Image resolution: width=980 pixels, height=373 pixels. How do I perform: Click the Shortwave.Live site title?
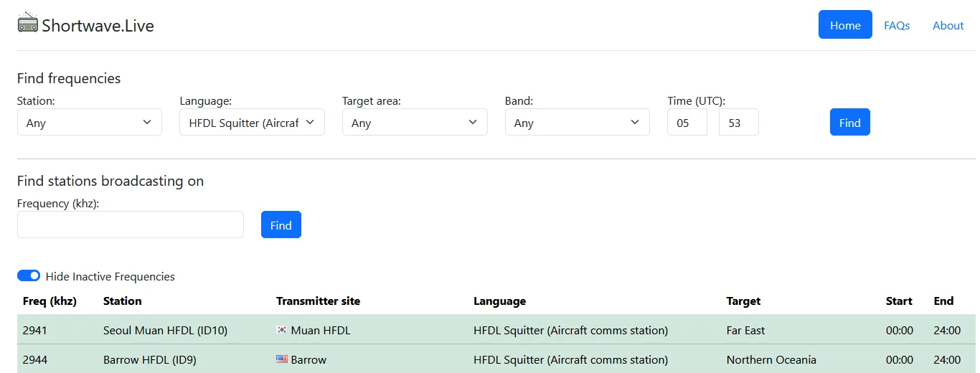[98, 26]
